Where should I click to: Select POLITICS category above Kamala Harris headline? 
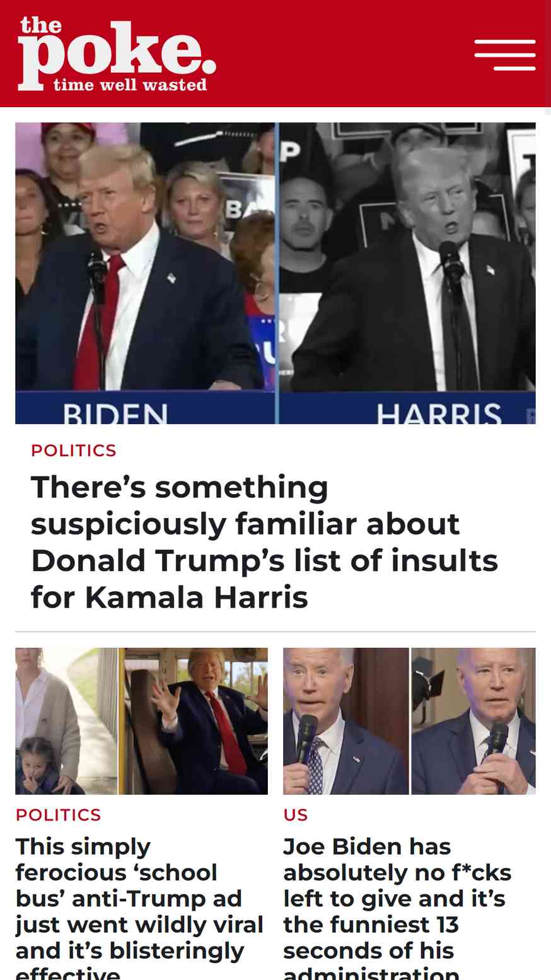(x=74, y=451)
